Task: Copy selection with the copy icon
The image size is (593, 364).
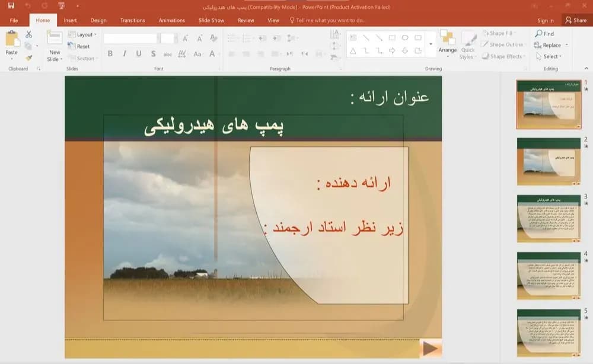Action: [x=28, y=46]
